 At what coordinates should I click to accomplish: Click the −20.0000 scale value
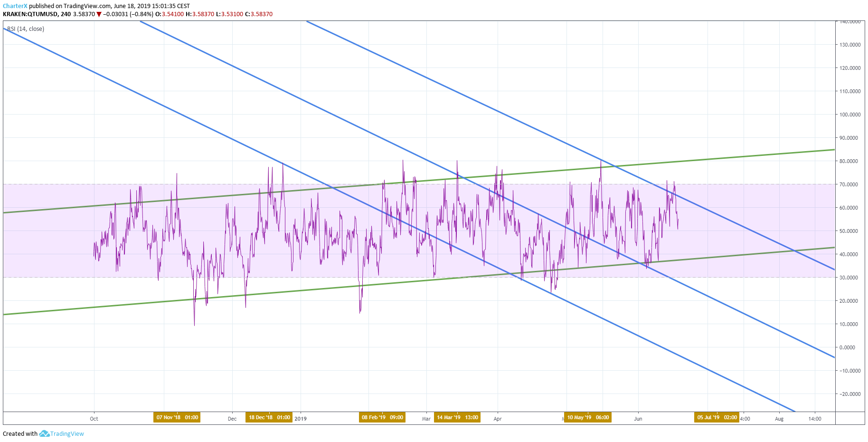(849, 394)
